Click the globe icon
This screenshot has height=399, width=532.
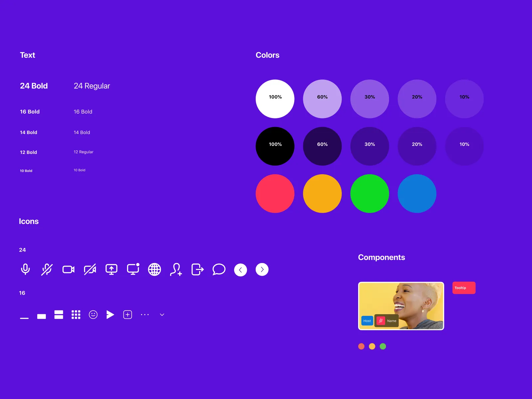(x=154, y=269)
